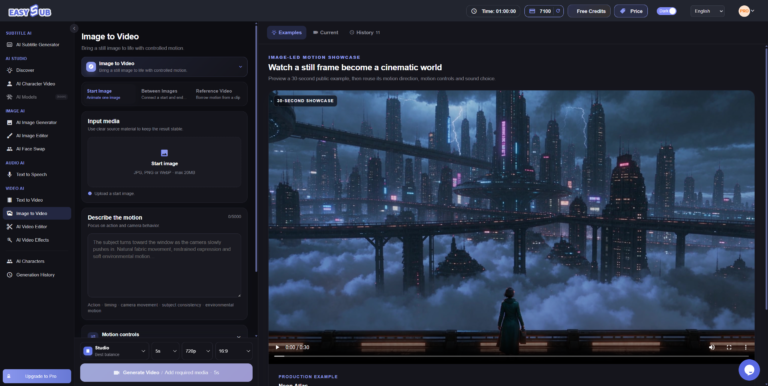The image size is (768, 386).
Task: Switch to the Current tab
Action: coord(325,32)
